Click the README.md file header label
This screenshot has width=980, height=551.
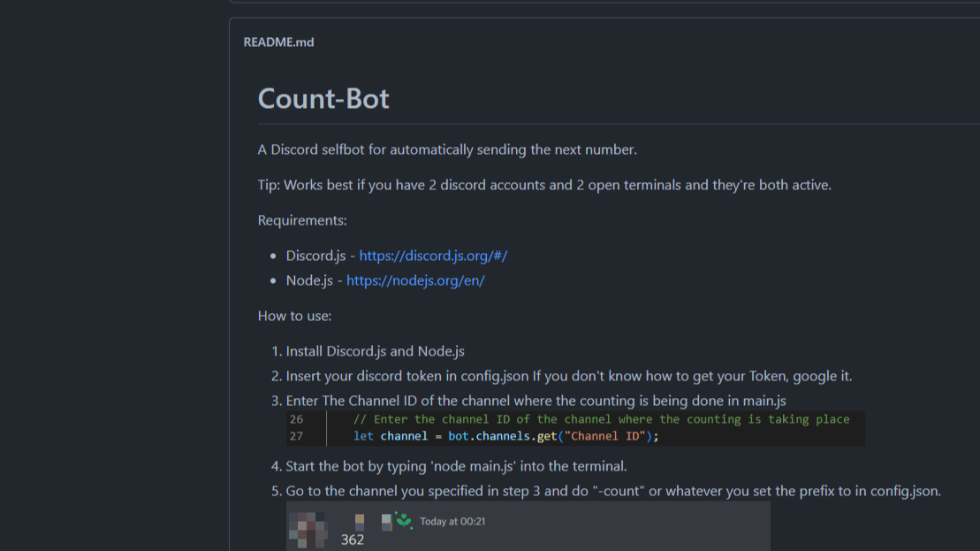278,42
